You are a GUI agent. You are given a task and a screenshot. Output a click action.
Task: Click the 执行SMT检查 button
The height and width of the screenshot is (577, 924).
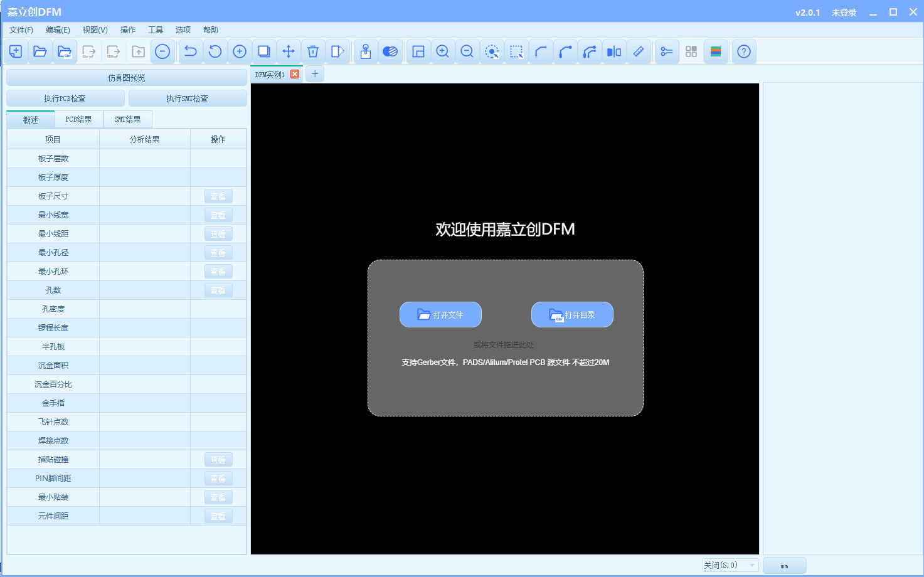tap(188, 98)
